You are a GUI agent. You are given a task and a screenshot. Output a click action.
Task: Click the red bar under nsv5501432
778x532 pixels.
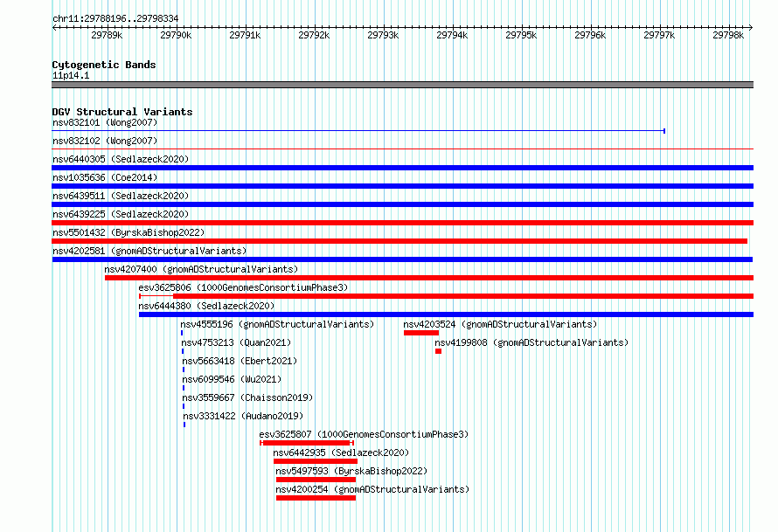(399, 241)
